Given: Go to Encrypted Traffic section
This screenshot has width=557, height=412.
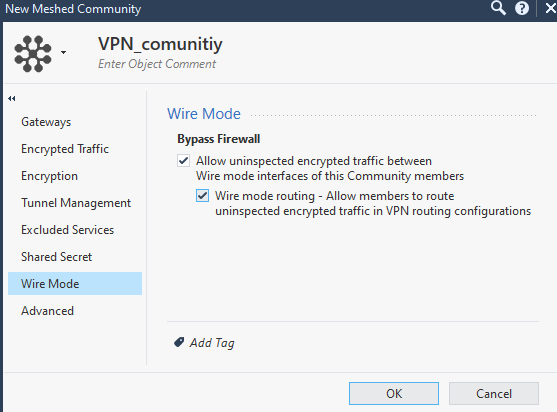Looking at the screenshot, I should (65, 149).
